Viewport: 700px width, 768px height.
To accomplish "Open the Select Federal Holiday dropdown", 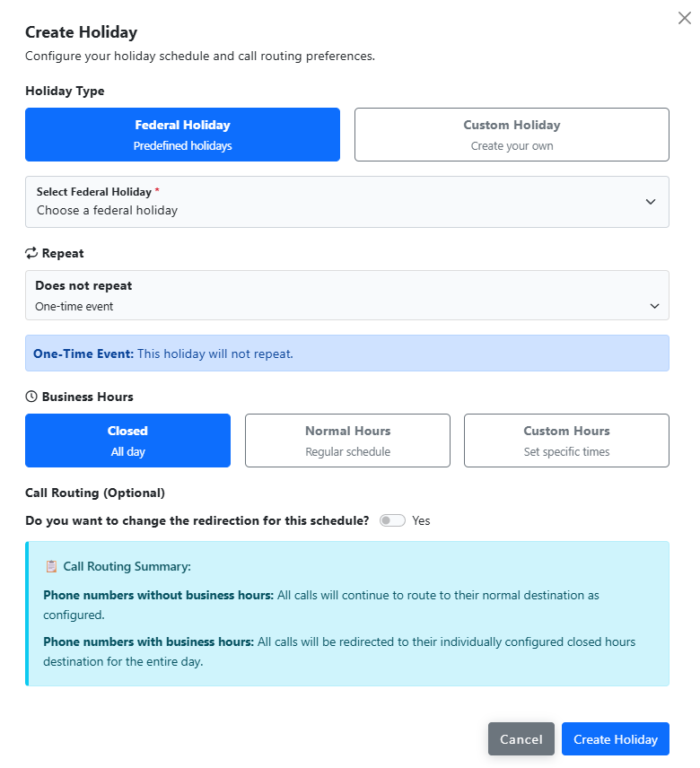I will pos(346,202).
